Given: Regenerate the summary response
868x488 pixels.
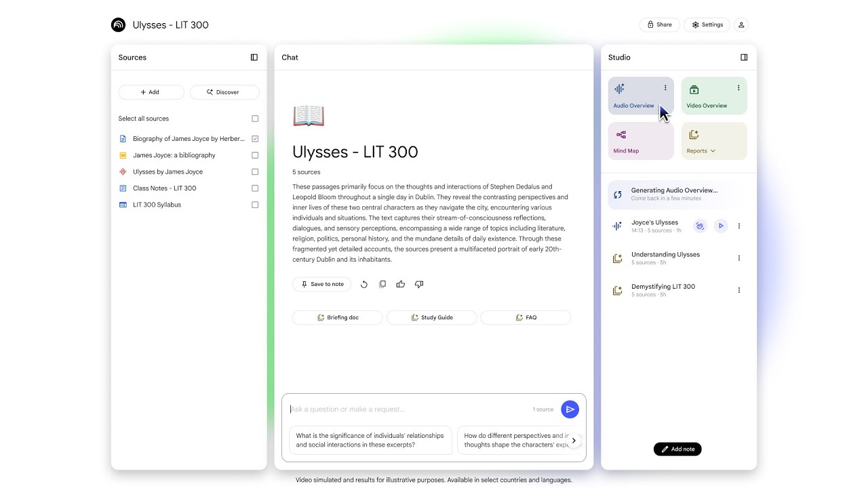Looking at the screenshot, I should coord(364,284).
